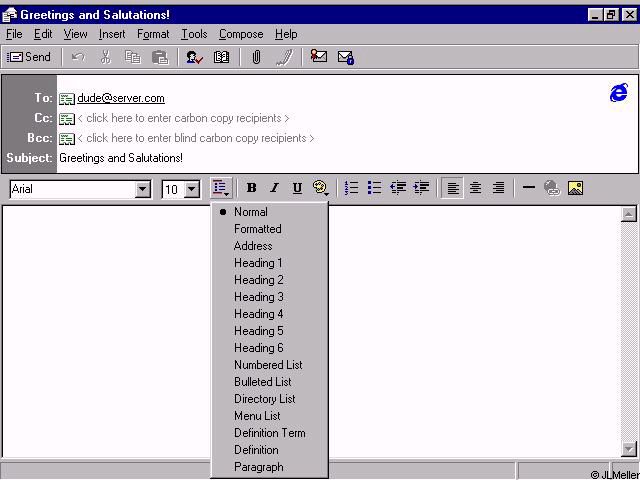Choose Numbered List style entry
Viewport: 640px width, 480px height.
pos(269,365)
